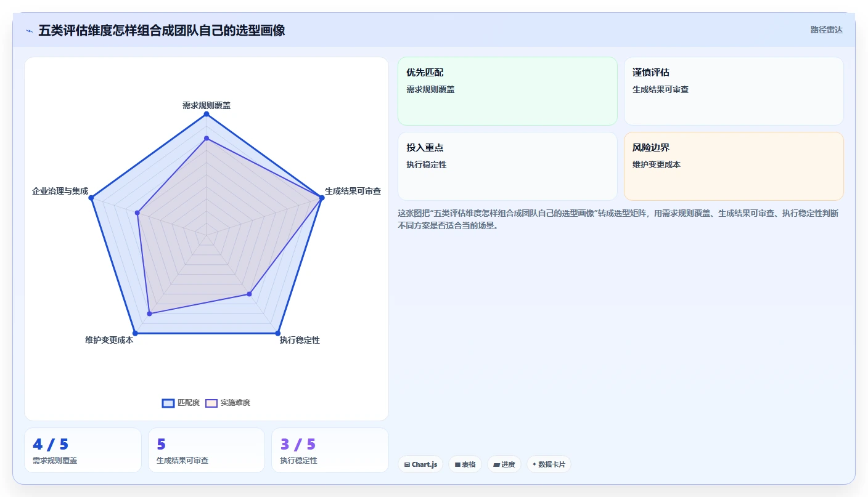Click the 实施难度 data point on 企业治理与集成 axis
Viewport: 868px width, 497px height.
point(137,213)
